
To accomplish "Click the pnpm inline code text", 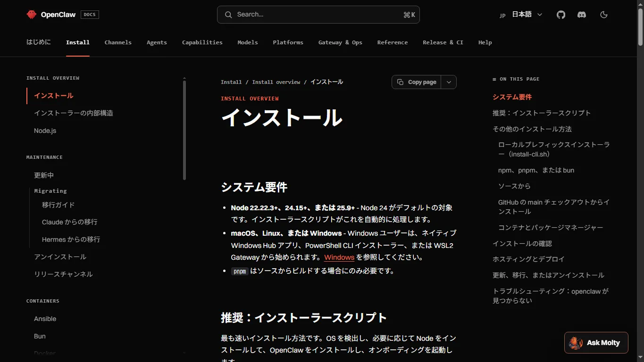I will point(240,271).
